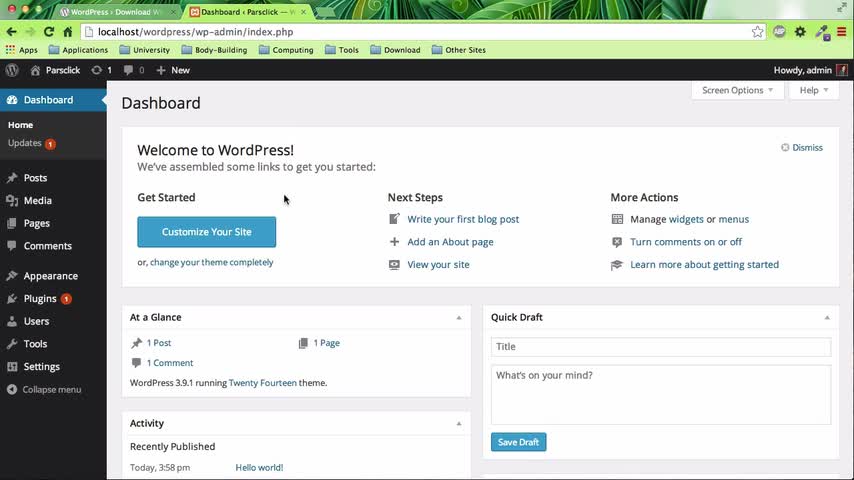Open the Chrome hamburger menu
The width and height of the screenshot is (854, 480).
click(x=842, y=32)
